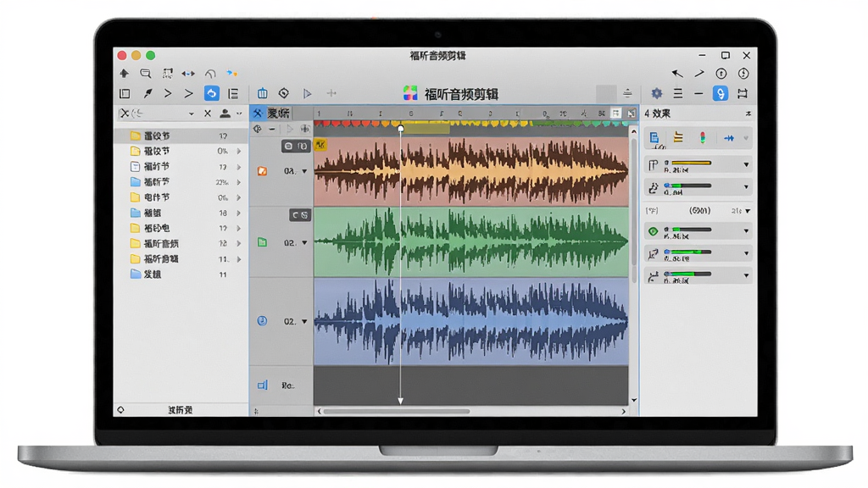The height and width of the screenshot is (488, 868).
Task: Click the list view lines icon
Action: click(x=234, y=93)
